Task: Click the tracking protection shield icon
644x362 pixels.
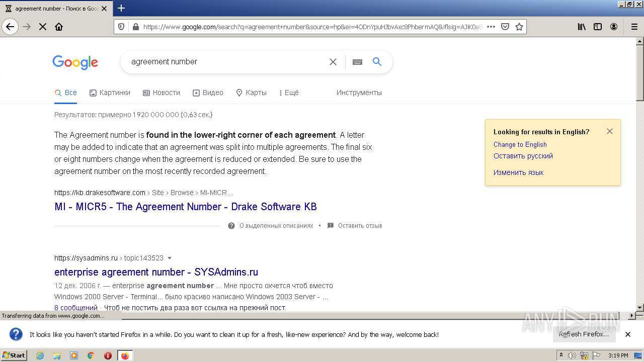Action: tap(121, 27)
